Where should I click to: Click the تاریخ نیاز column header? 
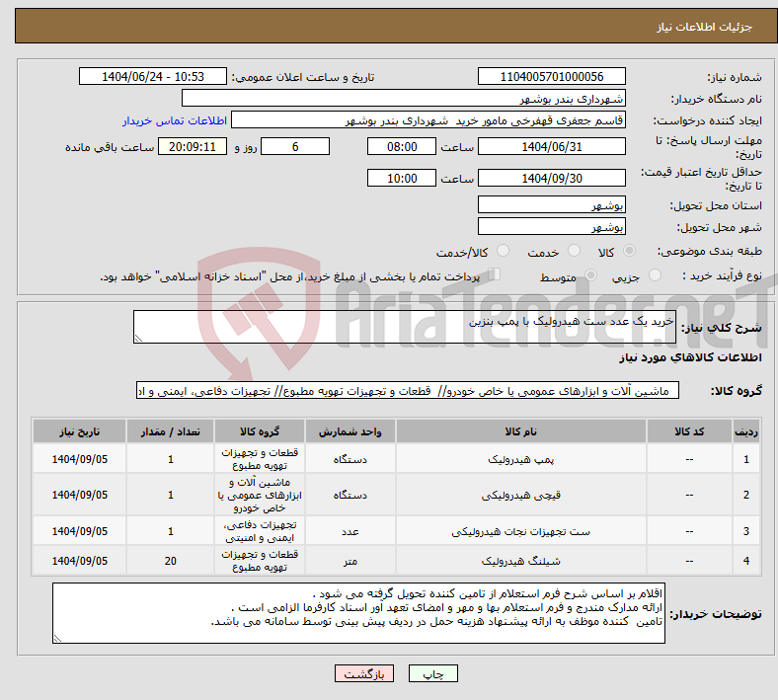[79, 431]
